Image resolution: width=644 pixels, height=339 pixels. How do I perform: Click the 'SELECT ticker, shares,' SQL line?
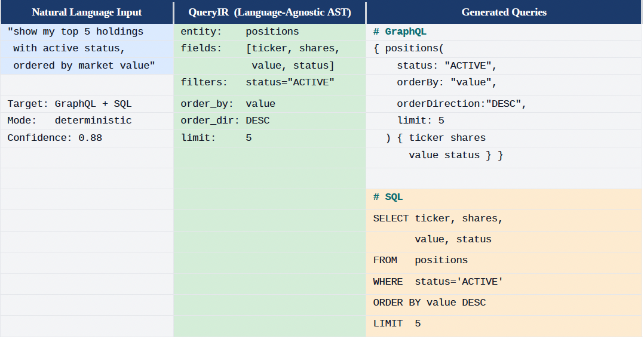click(438, 218)
